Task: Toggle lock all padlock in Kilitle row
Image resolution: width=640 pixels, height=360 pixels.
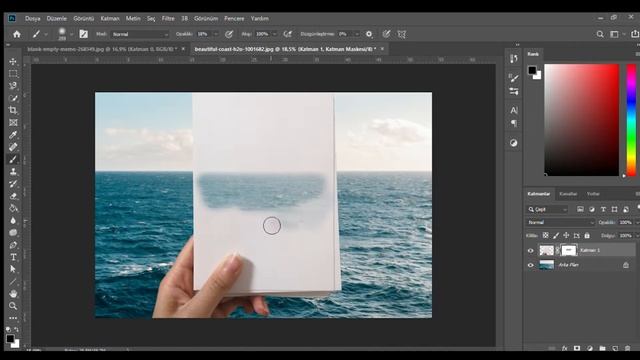Action: [587, 236]
